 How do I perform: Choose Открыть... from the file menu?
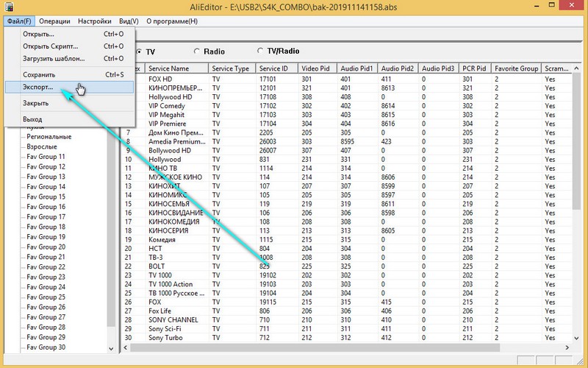[x=69, y=34]
